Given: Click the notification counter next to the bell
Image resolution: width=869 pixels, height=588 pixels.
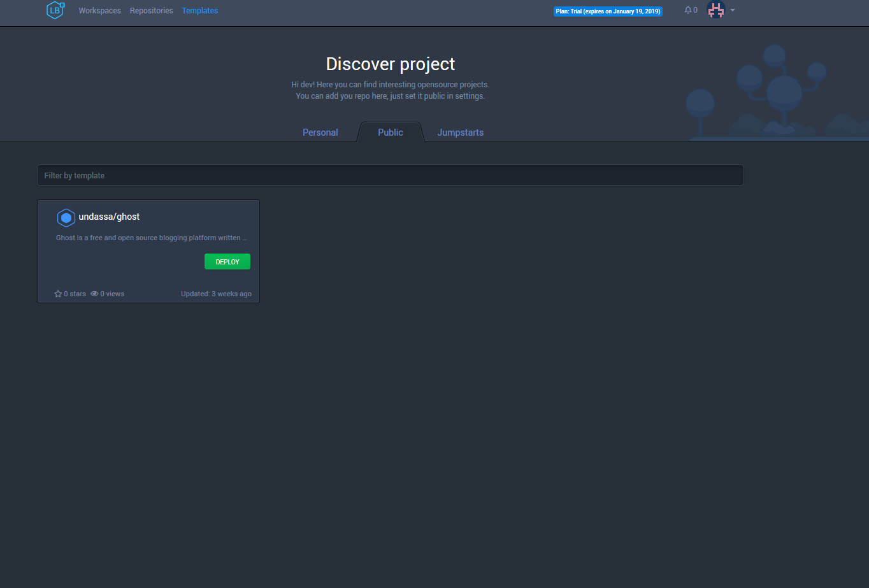Looking at the screenshot, I should (x=694, y=10).
